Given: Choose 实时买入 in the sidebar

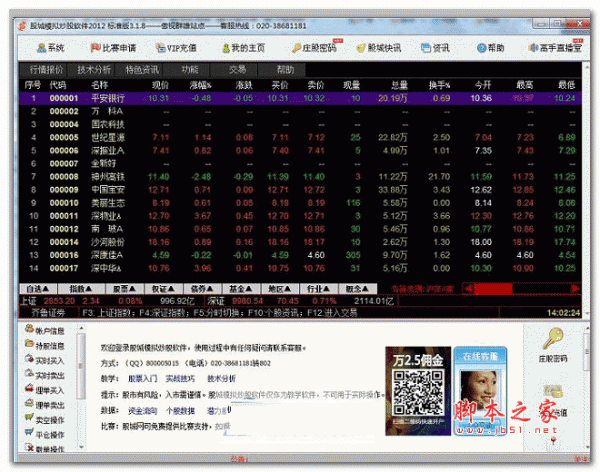Looking at the screenshot, I should tap(44, 360).
